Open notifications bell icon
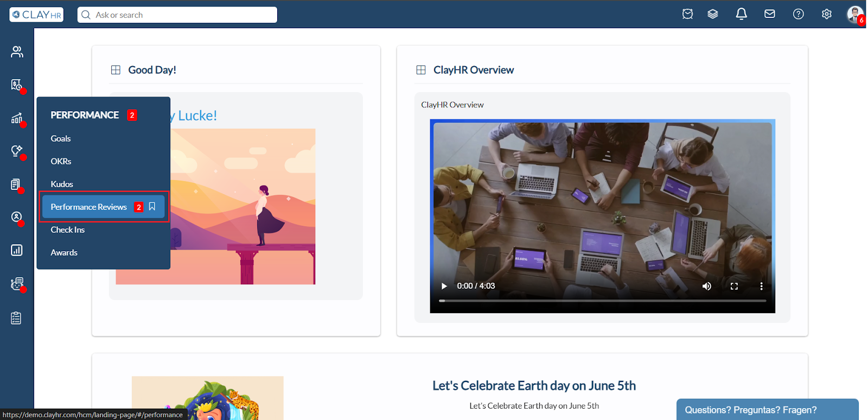The image size is (868, 420). 741,14
